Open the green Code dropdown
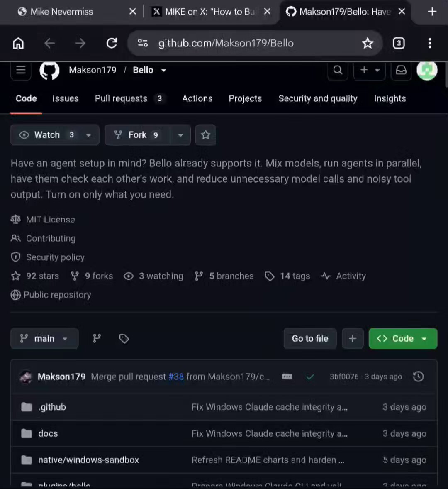 (403, 338)
